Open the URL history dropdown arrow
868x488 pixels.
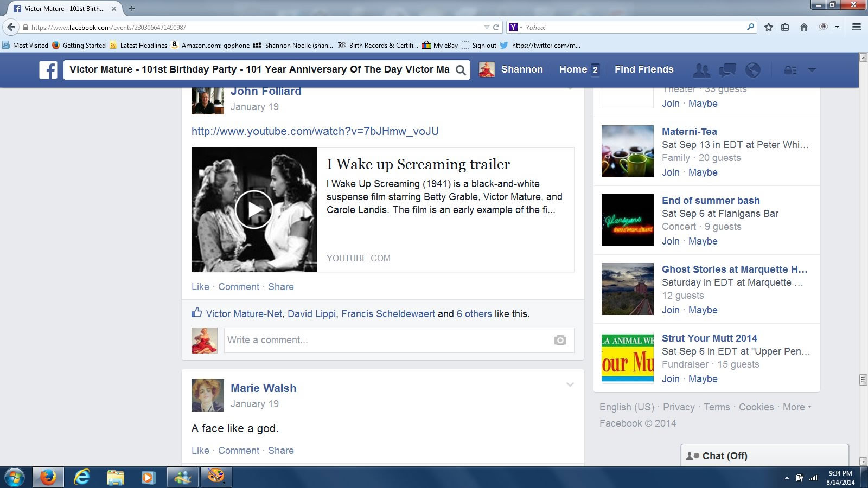487,27
